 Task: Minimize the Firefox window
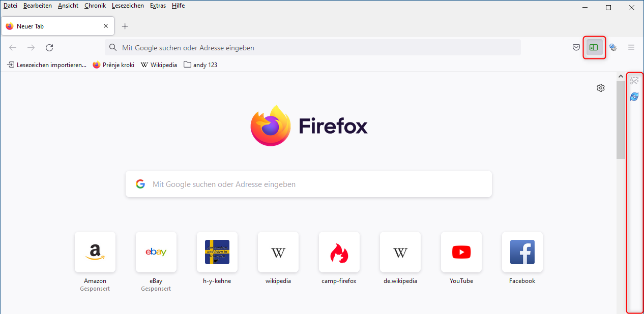(585, 8)
